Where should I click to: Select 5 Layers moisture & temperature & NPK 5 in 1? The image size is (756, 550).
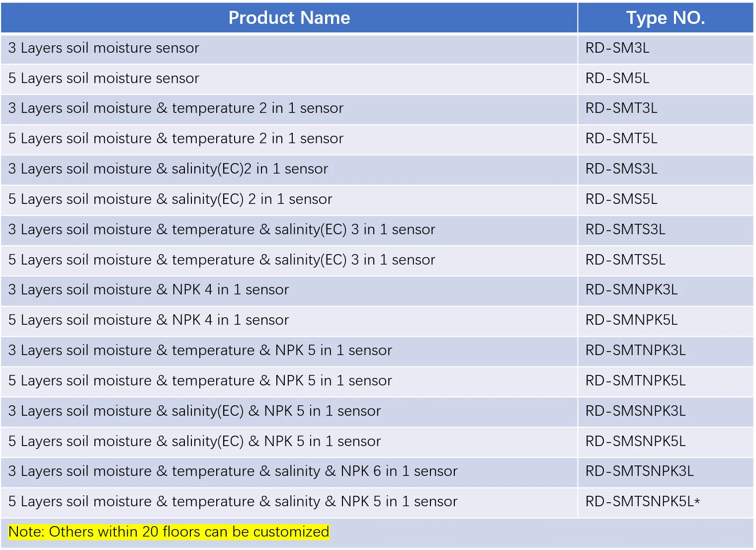200,381
